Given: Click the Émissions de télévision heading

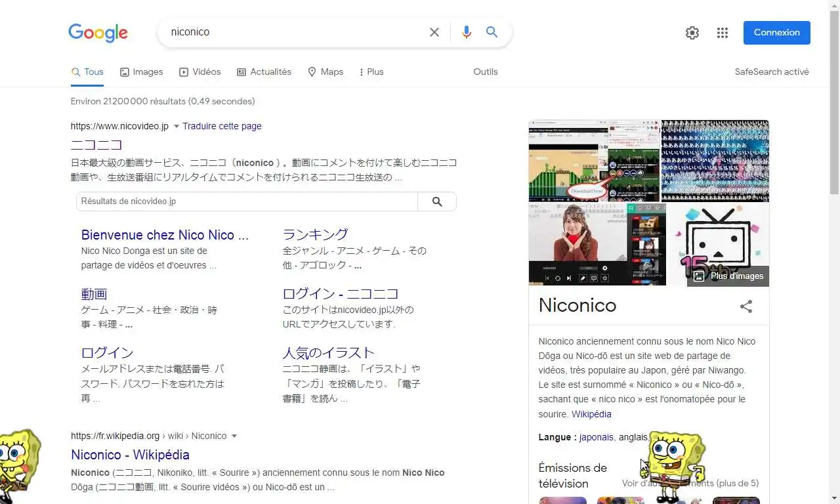Looking at the screenshot, I should (x=572, y=476).
